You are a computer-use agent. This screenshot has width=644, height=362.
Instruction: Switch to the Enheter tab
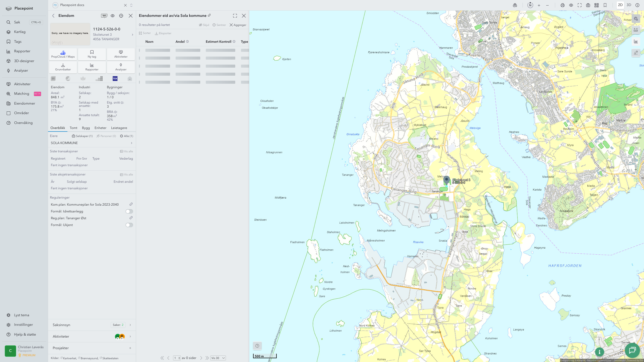click(100, 128)
